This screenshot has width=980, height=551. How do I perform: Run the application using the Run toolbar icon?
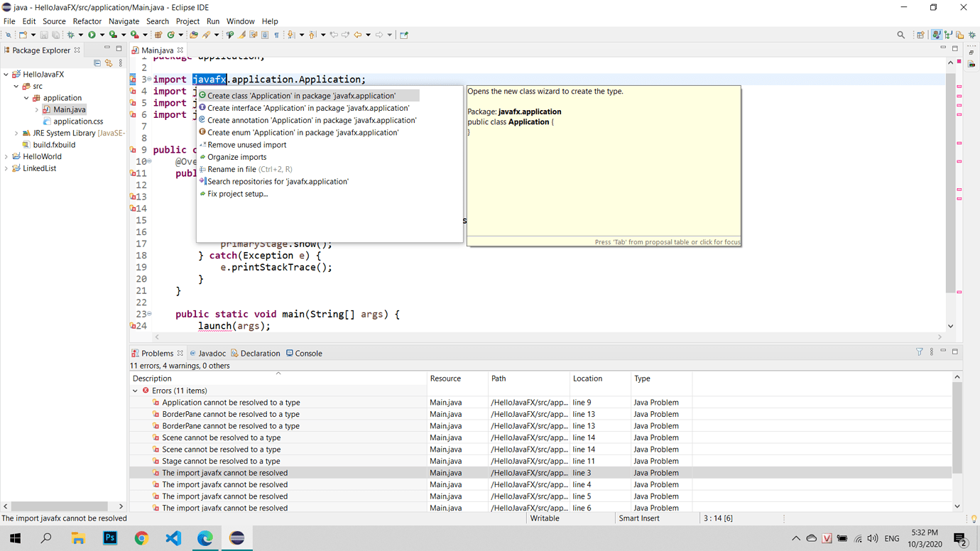pos(93,34)
